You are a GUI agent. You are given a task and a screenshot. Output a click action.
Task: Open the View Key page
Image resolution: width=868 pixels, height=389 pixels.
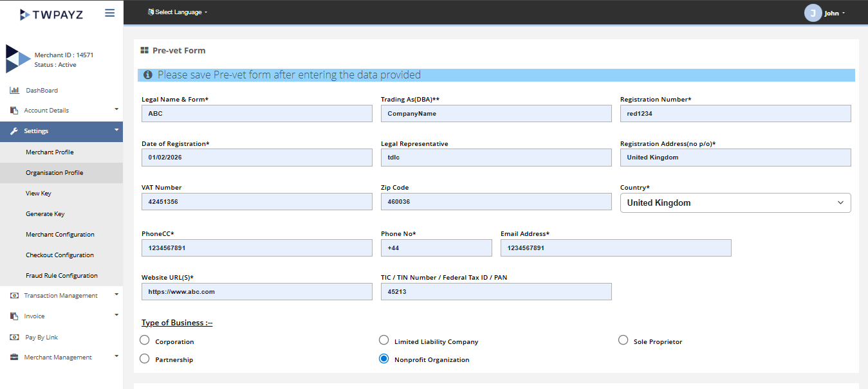tap(39, 194)
